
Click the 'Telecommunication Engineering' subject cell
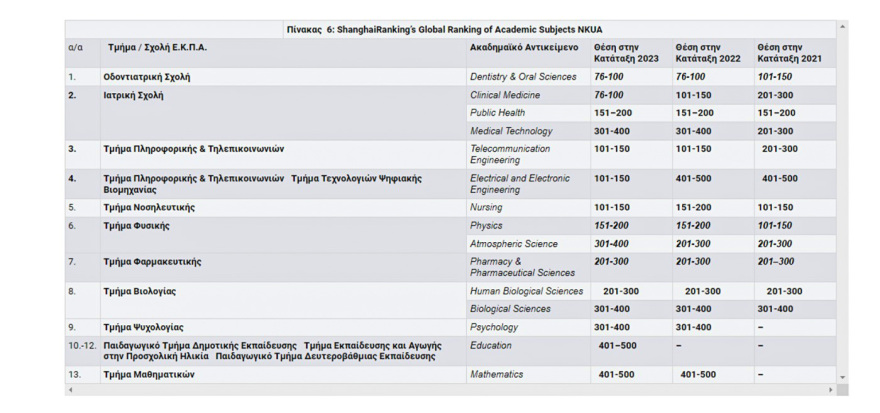point(510,154)
